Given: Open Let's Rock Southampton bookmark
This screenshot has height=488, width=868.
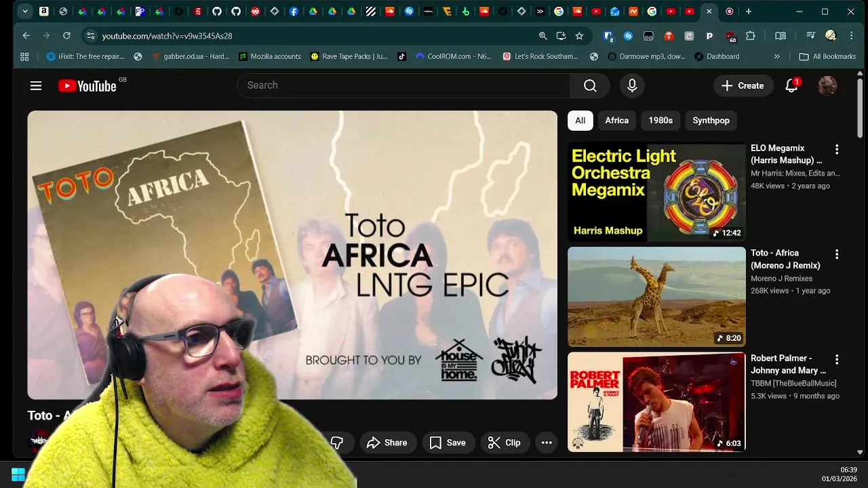Looking at the screenshot, I should point(540,56).
